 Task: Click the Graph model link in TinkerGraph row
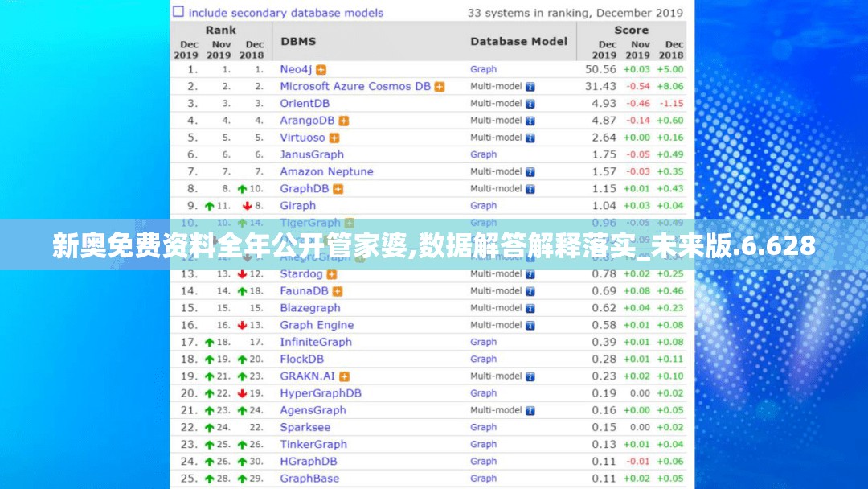coord(483,444)
